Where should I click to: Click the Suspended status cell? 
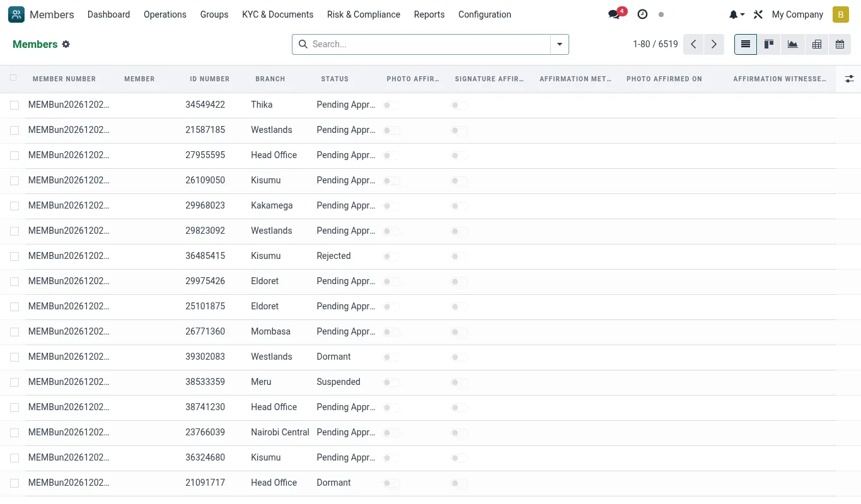338,382
